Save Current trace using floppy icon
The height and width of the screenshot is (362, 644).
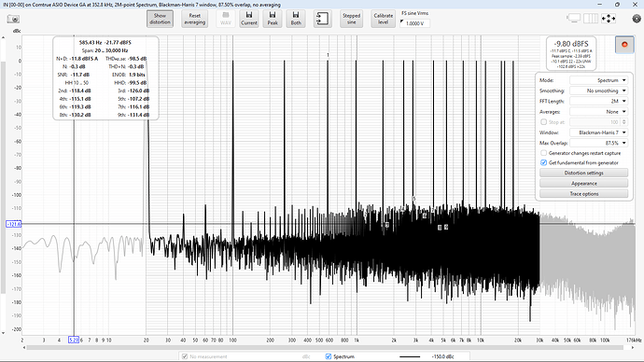pos(249,19)
